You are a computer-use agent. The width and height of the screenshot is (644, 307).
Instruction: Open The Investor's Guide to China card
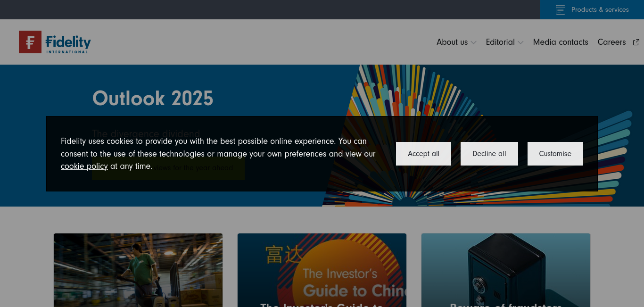322,270
